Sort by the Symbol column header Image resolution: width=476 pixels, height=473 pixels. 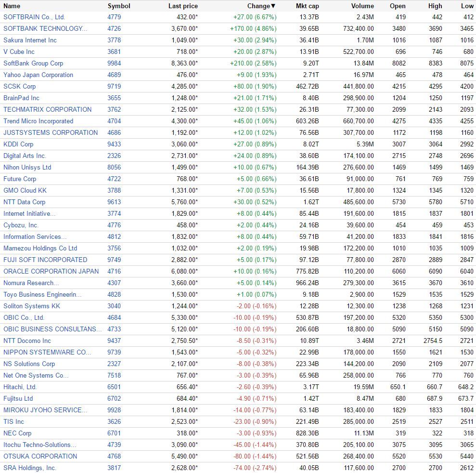coord(119,6)
